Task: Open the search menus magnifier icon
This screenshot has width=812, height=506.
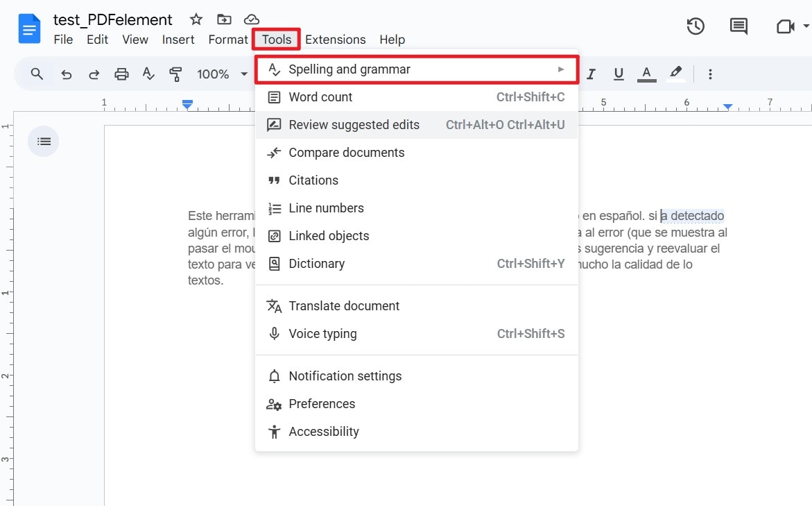Action: [x=37, y=74]
